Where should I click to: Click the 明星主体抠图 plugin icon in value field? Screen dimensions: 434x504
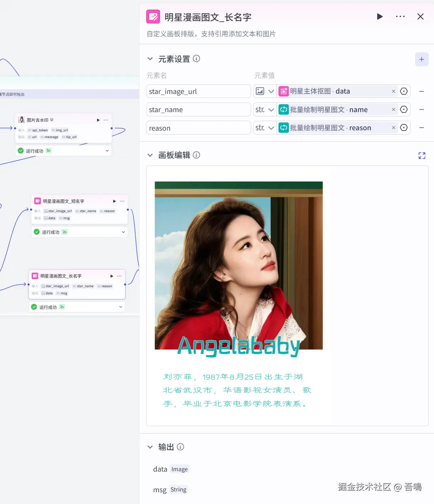click(x=284, y=91)
